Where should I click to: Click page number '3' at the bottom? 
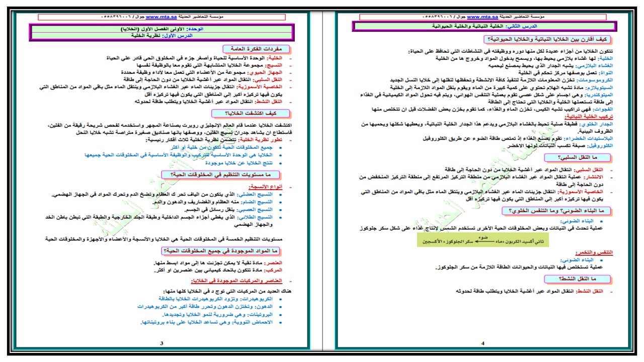coord(162,343)
